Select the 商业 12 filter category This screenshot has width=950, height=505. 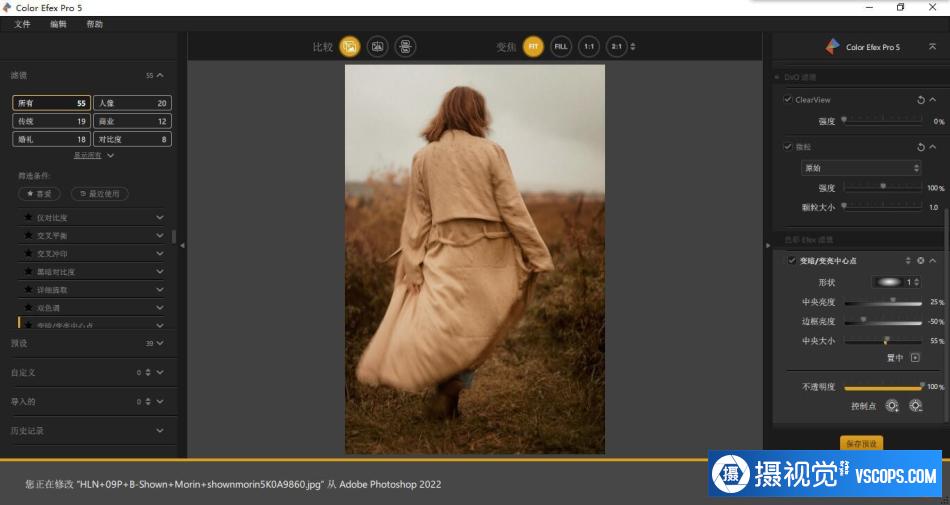point(132,121)
